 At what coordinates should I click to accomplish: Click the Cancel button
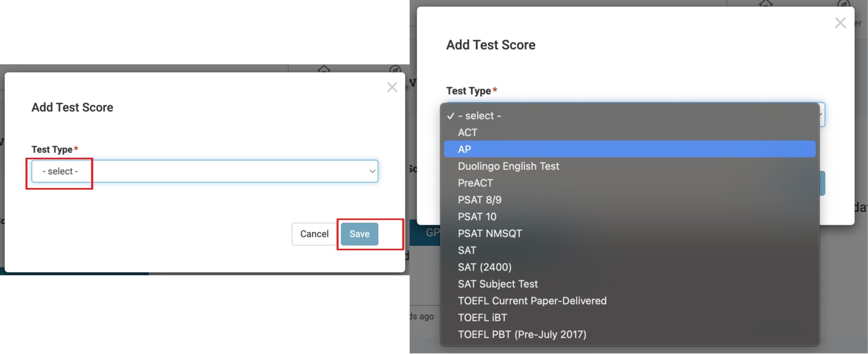click(x=314, y=234)
